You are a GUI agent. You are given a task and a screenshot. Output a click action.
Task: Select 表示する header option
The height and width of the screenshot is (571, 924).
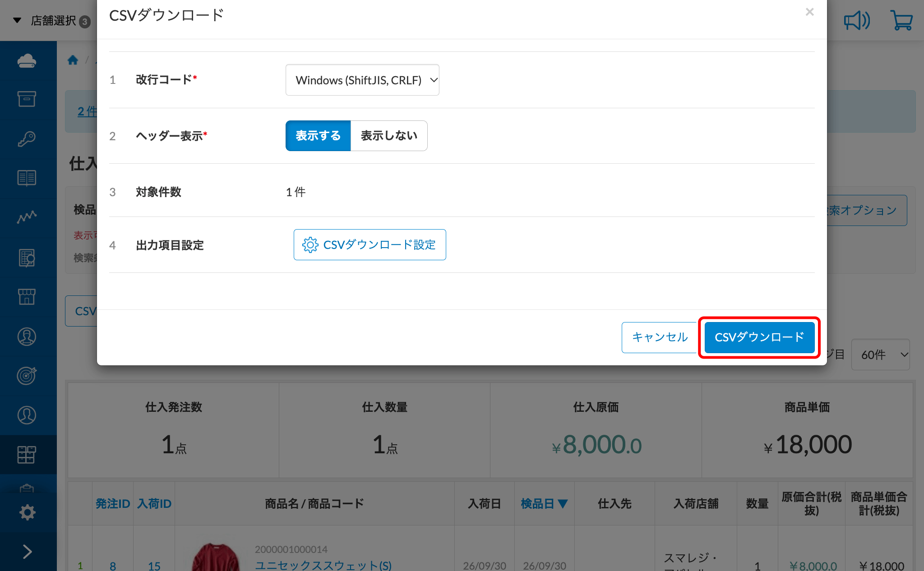(x=318, y=136)
